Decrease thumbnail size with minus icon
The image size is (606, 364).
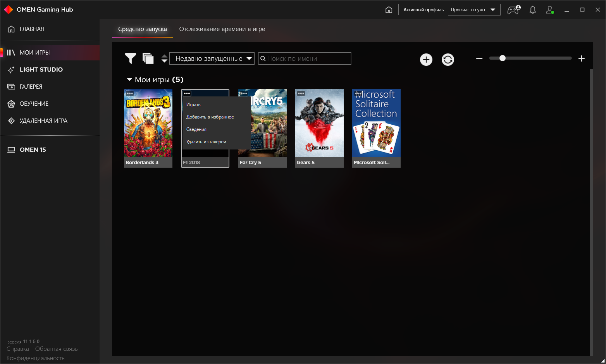tap(479, 58)
